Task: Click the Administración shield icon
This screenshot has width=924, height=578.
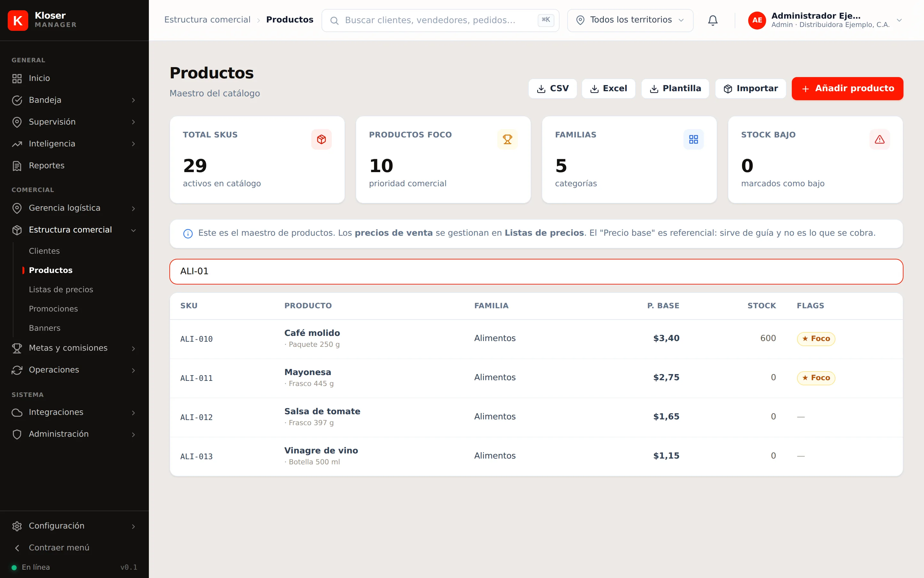Action: tap(17, 434)
